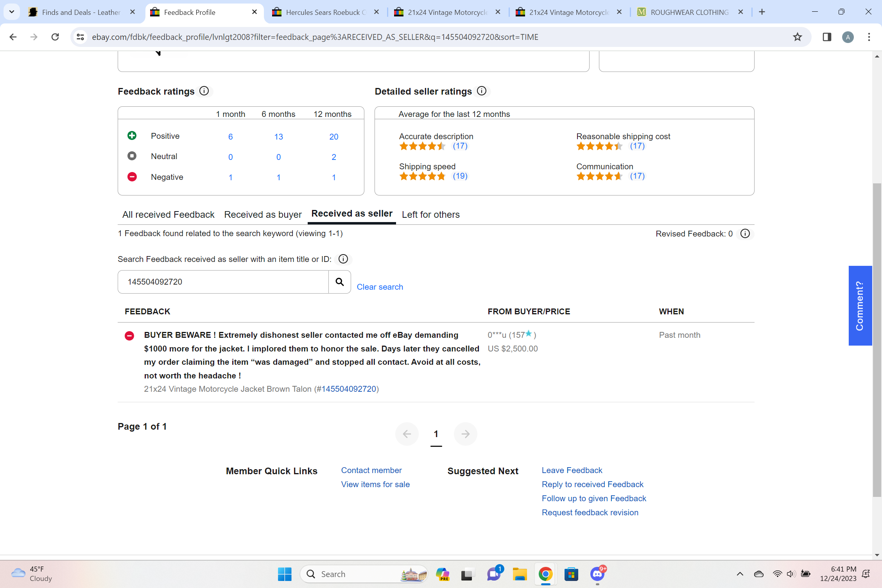Reload the current page
882x588 pixels.
pyautogui.click(x=55, y=37)
